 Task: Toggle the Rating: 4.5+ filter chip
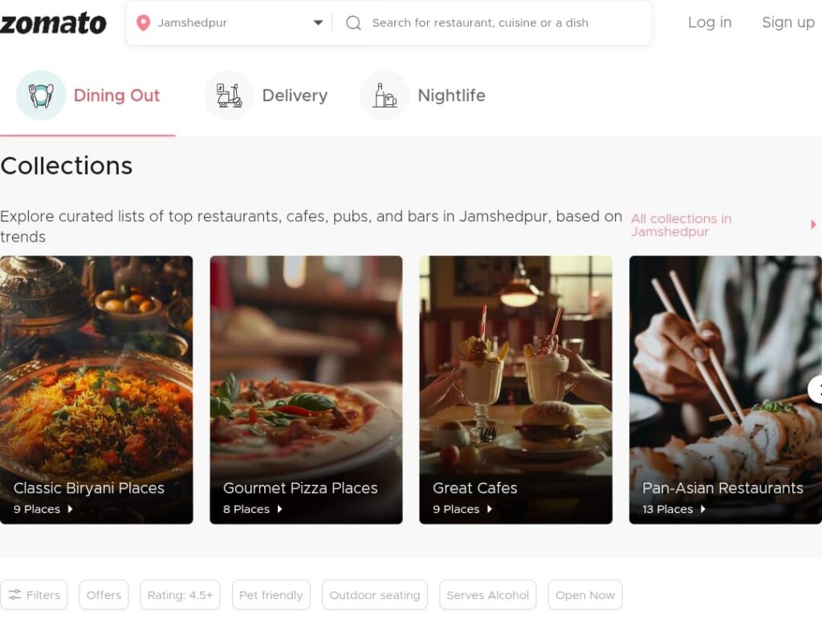[180, 595]
